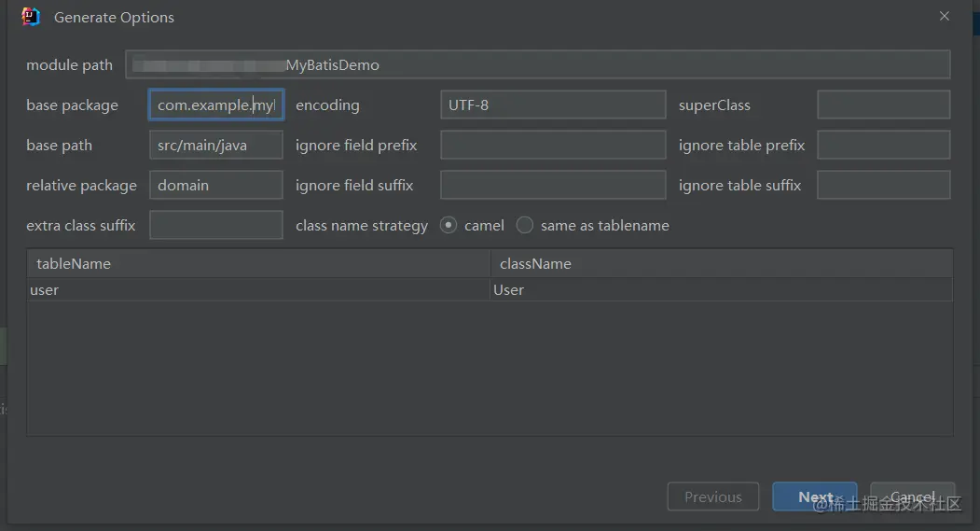Screen dimensions: 980x531
Task: Click the extra class suffix input
Action: coord(216,225)
